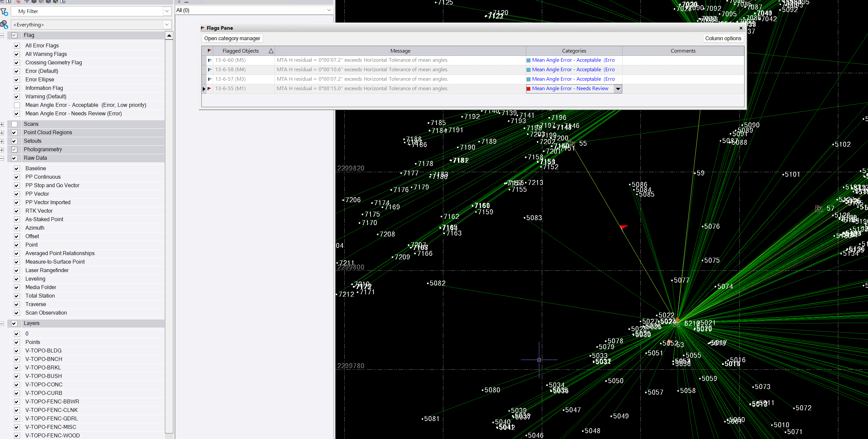Click the Message column header
This screenshot has height=439, width=868.
point(400,51)
